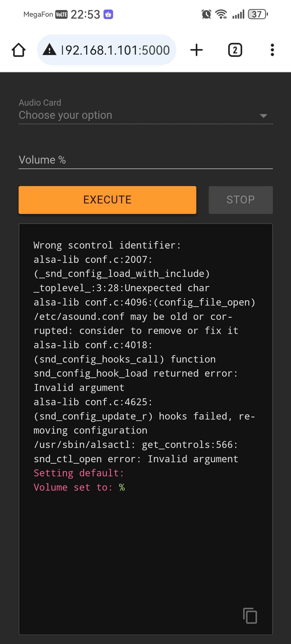Tap the alarm icon in status bar

click(x=206, y=14)
